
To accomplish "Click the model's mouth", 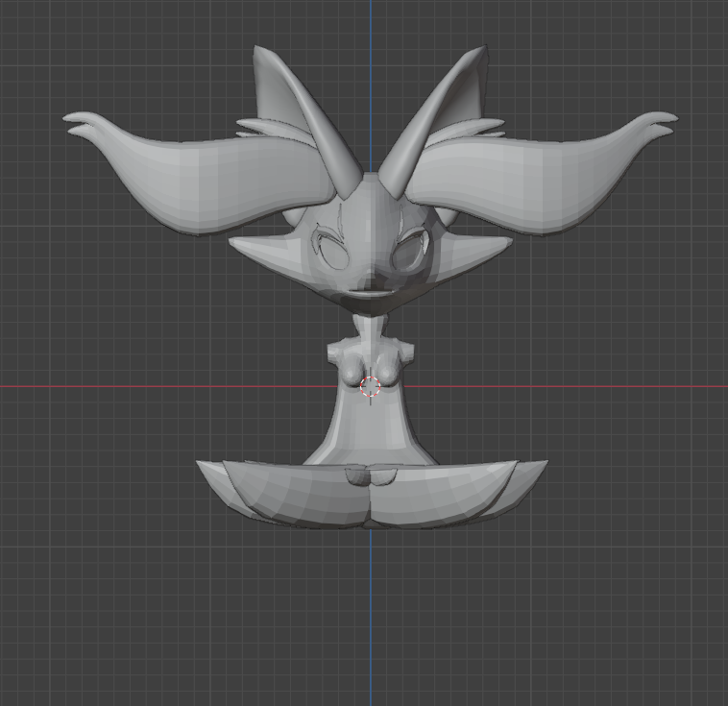I will [x=371, y=293].
